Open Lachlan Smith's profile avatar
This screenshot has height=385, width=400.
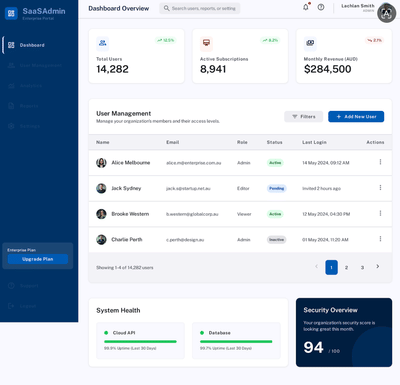click(x=386, y=13)
